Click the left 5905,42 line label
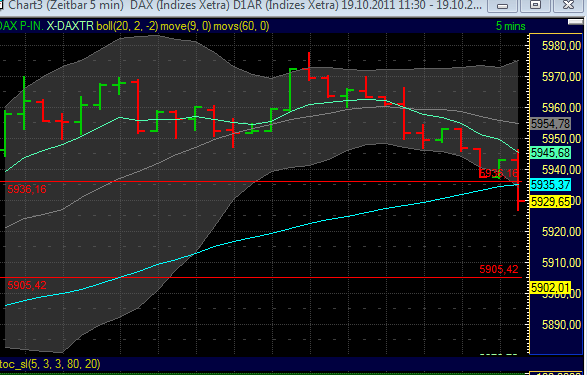 coord(27,286)
